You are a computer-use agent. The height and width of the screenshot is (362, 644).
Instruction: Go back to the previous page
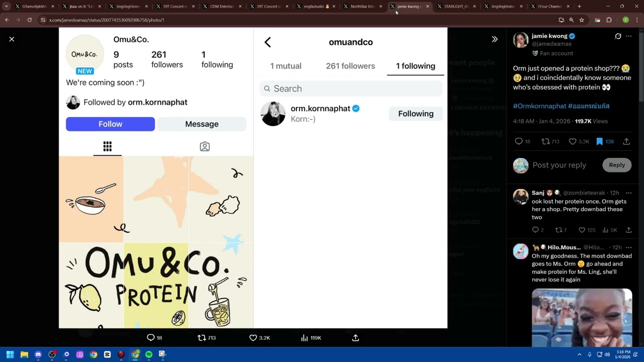coord(7,20)
